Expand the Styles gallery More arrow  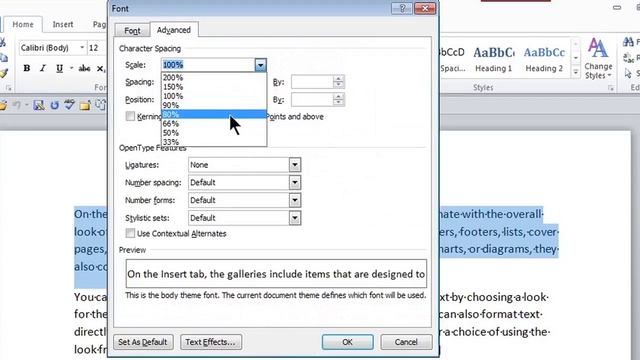576,73
